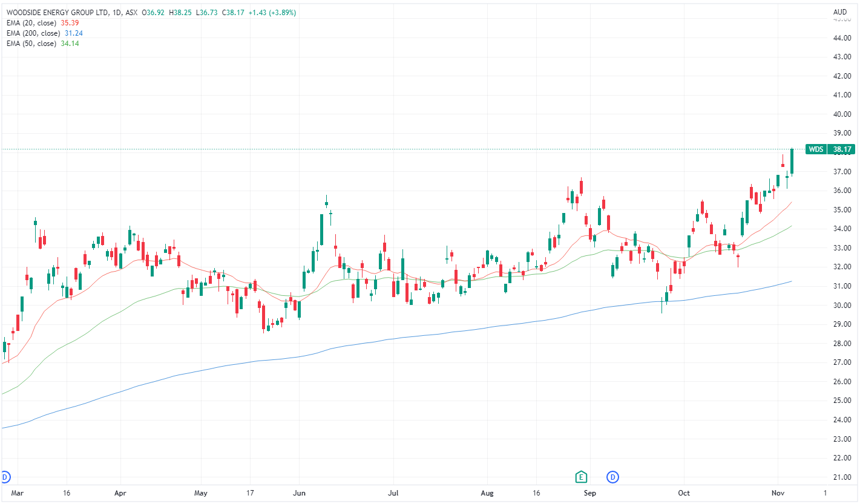Click the 27.00 price axis label

coord(842,362)
